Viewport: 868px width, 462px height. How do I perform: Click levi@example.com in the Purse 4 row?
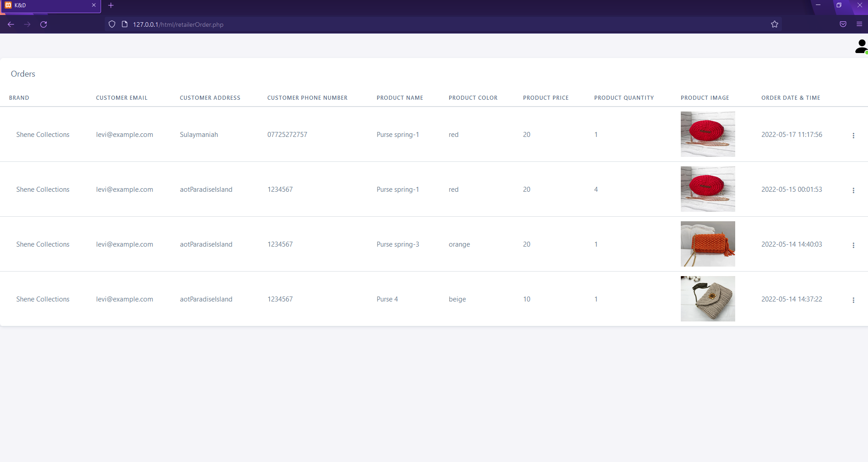[125, 299]
